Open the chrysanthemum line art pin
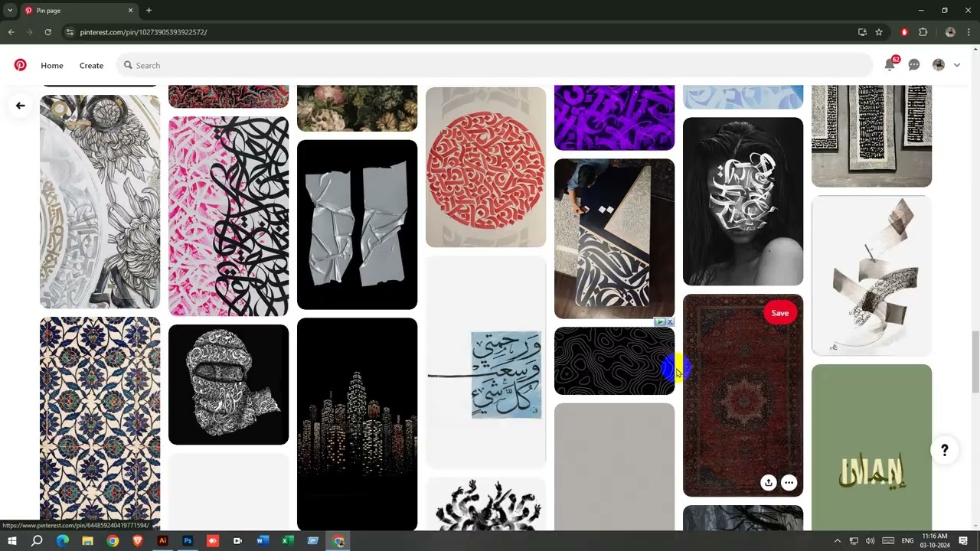Viewport: 980px width, 551px height. pyautogui.click(x=100, y=201)
